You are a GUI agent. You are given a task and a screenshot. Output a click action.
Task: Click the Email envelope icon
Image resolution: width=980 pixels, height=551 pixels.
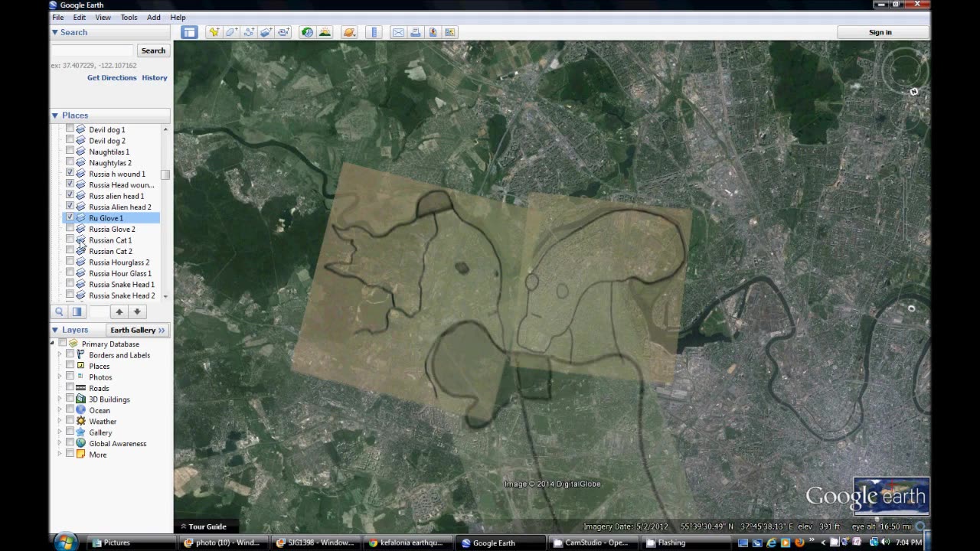[398, 32]
